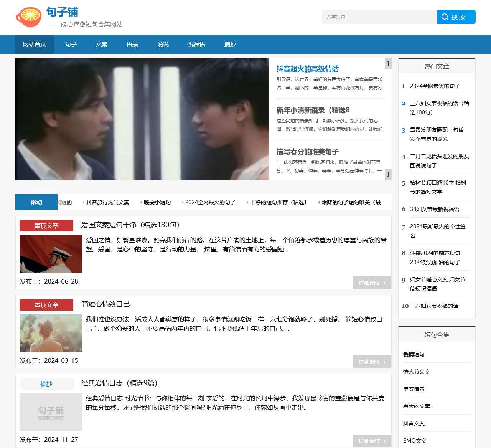Click 详细阅读 for 简短心情致自己
This screenshot has height=448, width=491.
click(372, 362)
